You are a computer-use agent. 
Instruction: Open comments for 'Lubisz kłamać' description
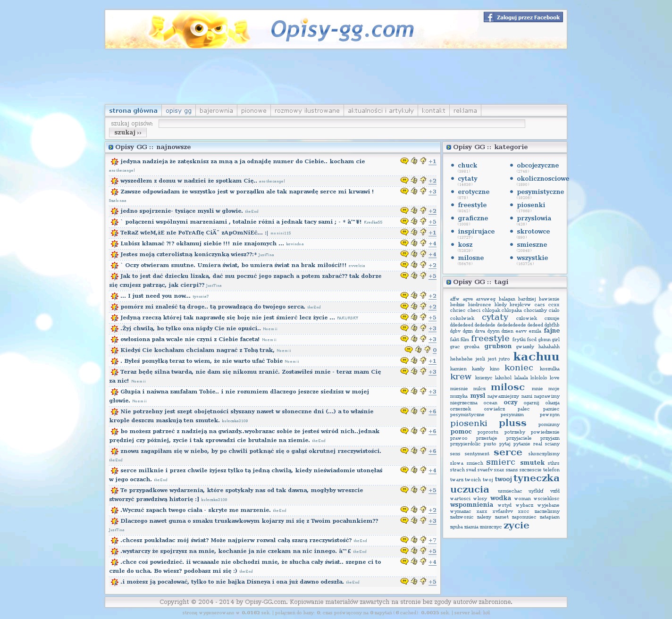[x=404, y=243]
